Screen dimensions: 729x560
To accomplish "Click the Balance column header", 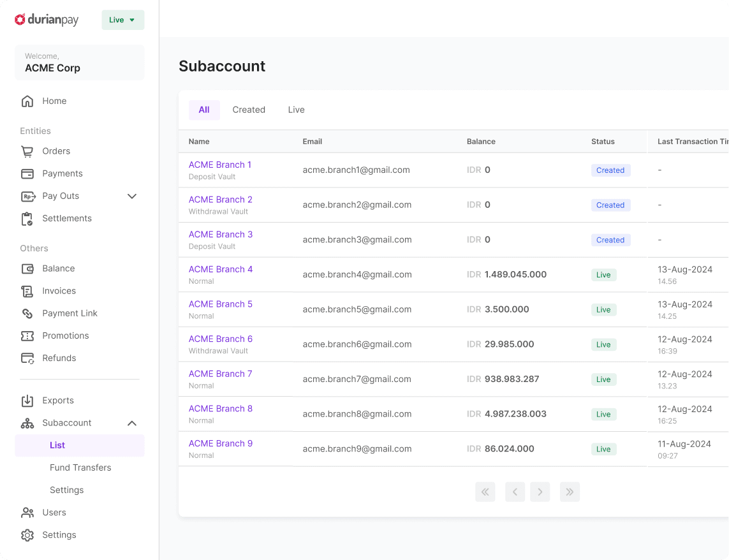I will (481, 142).
